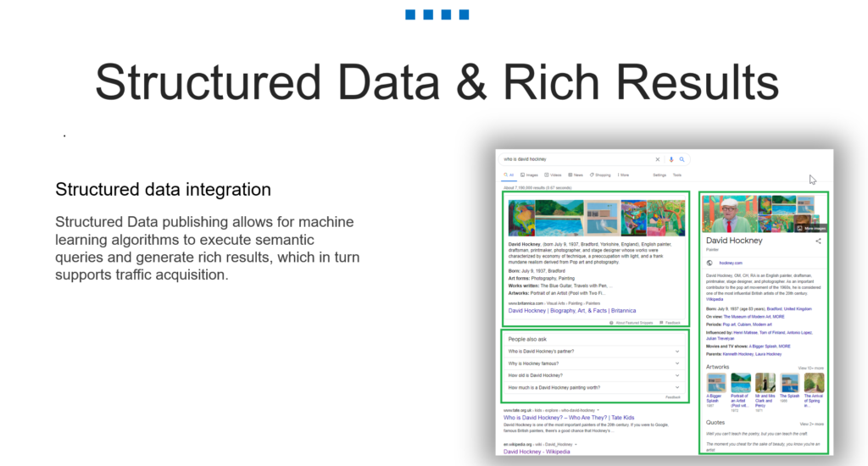Expand "Who is David Hockney's partner?" question
The image size is (868, 466).
click(x=677, y=351)
